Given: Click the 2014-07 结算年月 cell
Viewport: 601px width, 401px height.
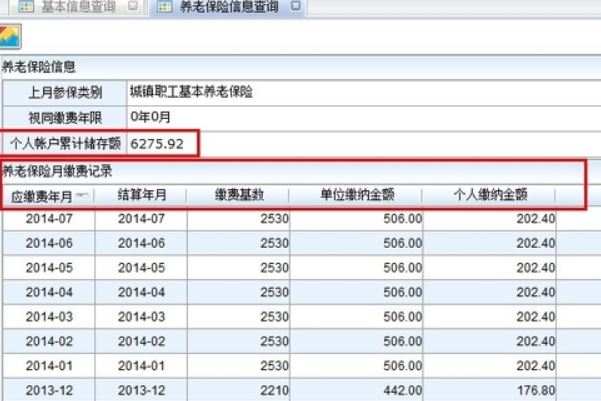Looking at the screenshot, I should click(x=141, y=219).
